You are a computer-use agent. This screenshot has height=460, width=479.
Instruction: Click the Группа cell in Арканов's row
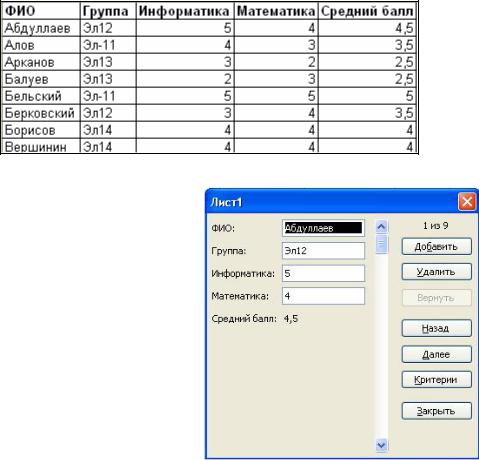[x=108, y=62]
